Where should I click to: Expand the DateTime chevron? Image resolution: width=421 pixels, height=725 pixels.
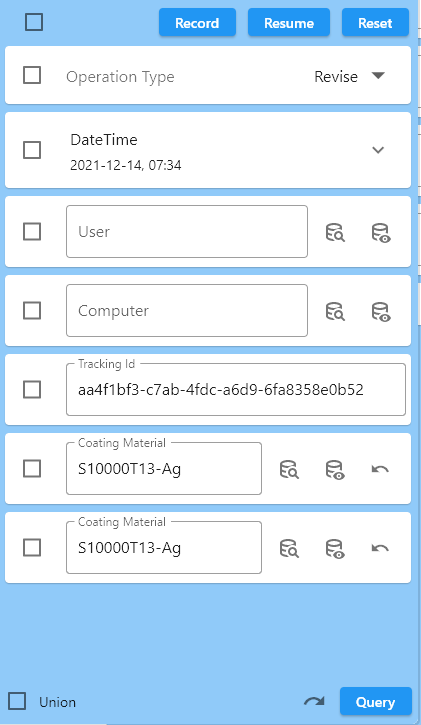click(x=378, y=150)
